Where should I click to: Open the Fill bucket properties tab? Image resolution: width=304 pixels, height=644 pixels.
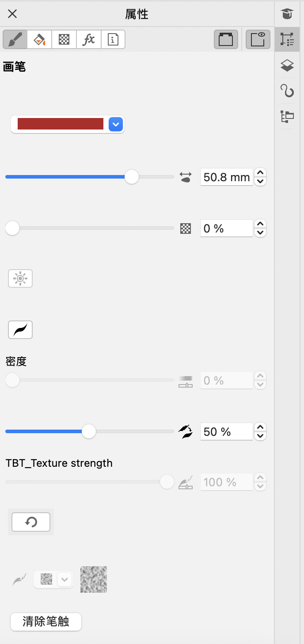tap(40, 39)
